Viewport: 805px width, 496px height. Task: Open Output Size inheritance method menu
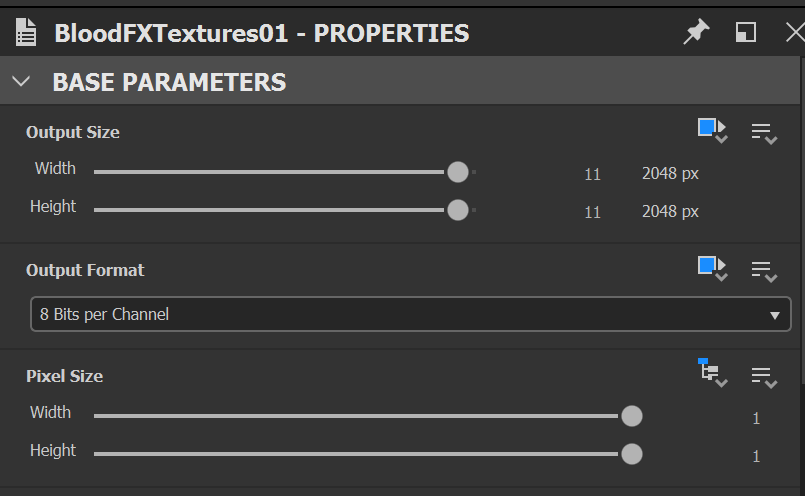click(712, 130)
